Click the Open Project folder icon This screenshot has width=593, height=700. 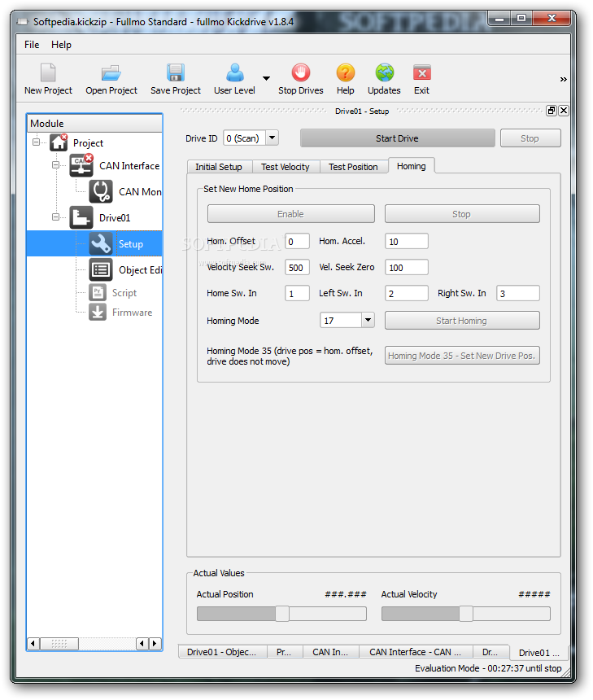click(111, 72)
